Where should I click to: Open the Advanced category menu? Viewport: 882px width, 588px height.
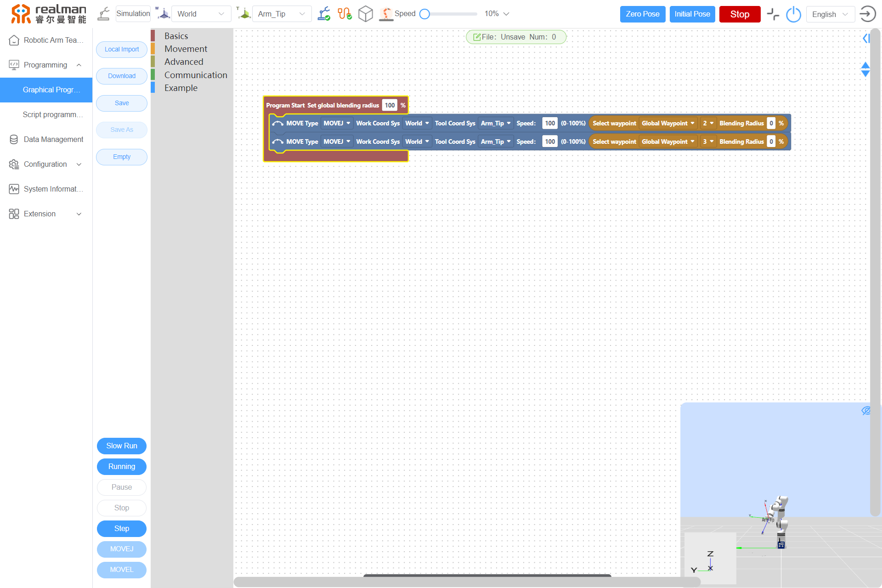(x=183, y=62)
